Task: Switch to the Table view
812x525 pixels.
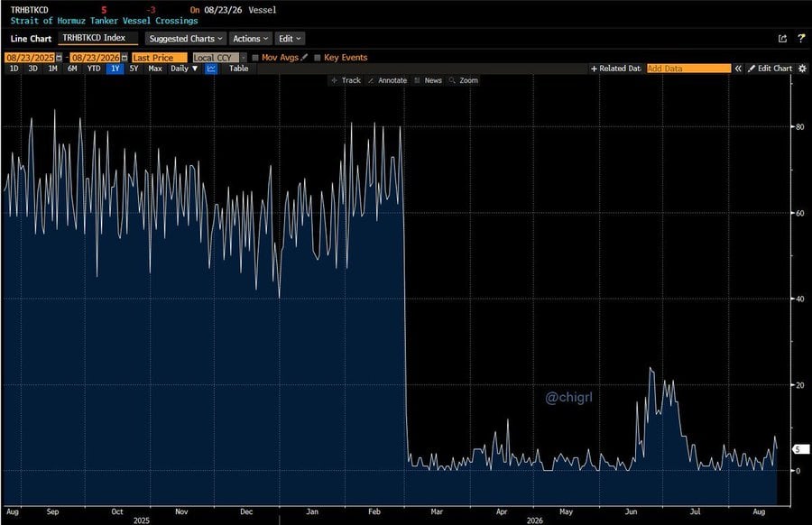Action: pos(239,69)
